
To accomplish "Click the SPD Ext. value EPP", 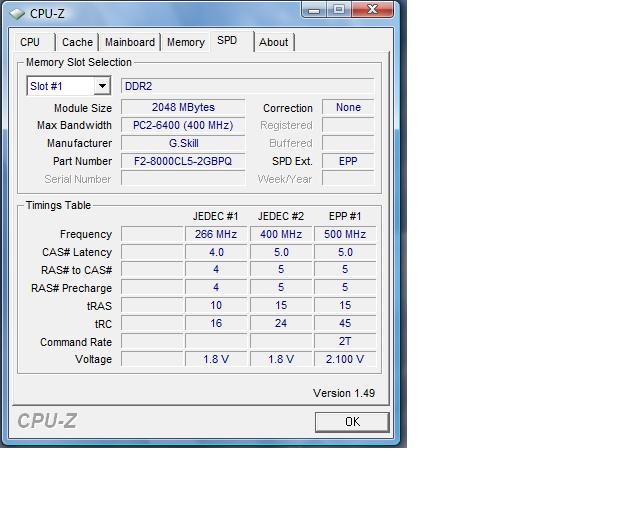I will click(x=348, y=161).
